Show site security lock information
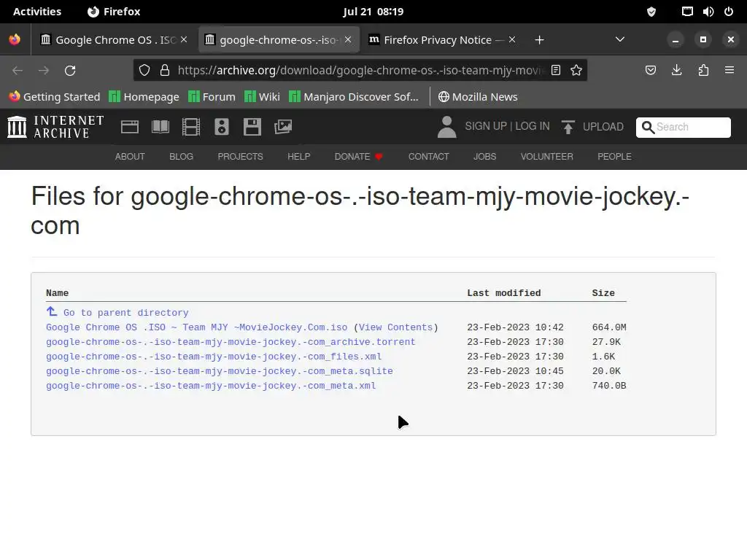 (x=165, y=71)
